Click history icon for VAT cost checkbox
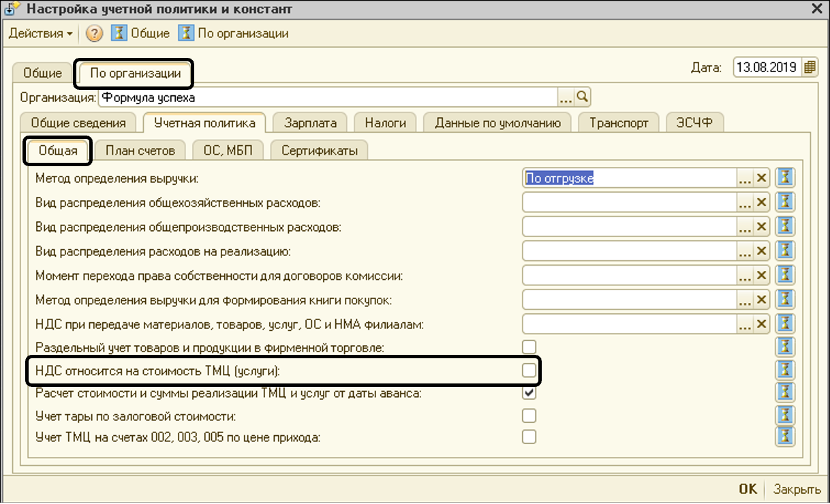The height and width of the screenshot is (504, 830). 786,371
